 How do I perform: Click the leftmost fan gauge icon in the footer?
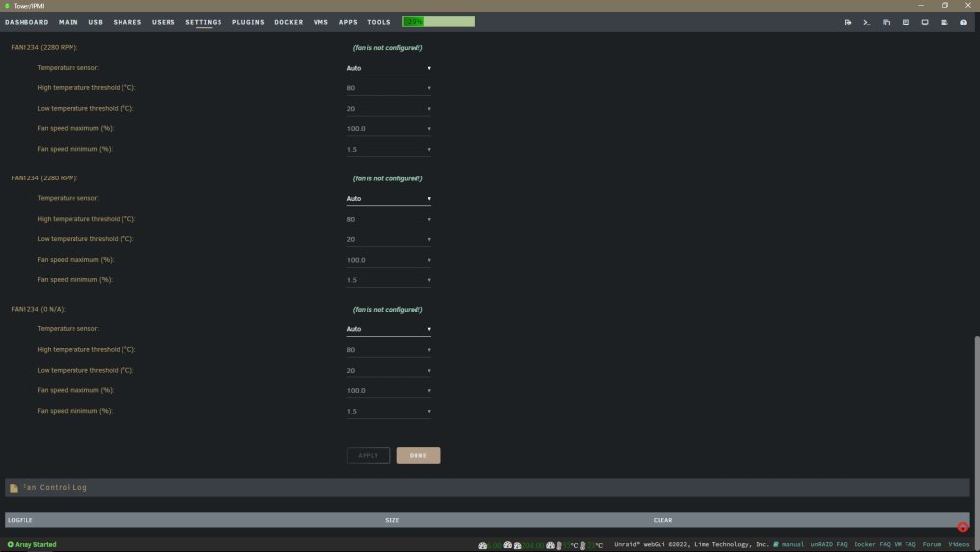pos(482,545)
